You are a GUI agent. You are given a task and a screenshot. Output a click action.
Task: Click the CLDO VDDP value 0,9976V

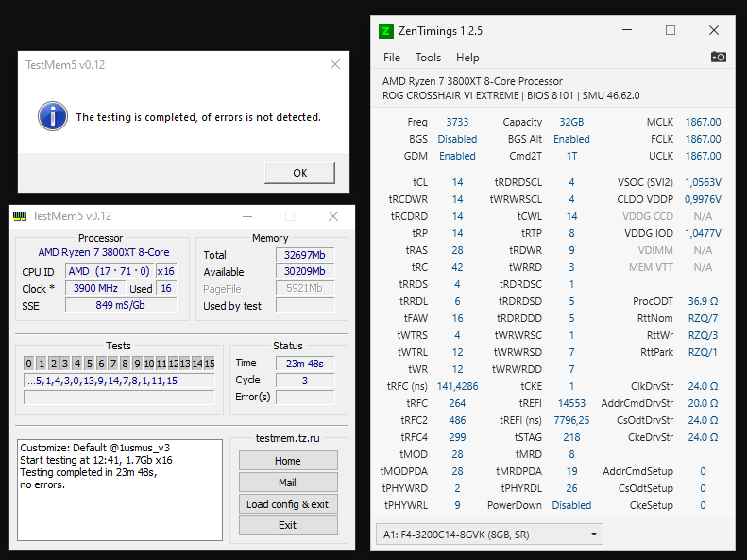703,199
